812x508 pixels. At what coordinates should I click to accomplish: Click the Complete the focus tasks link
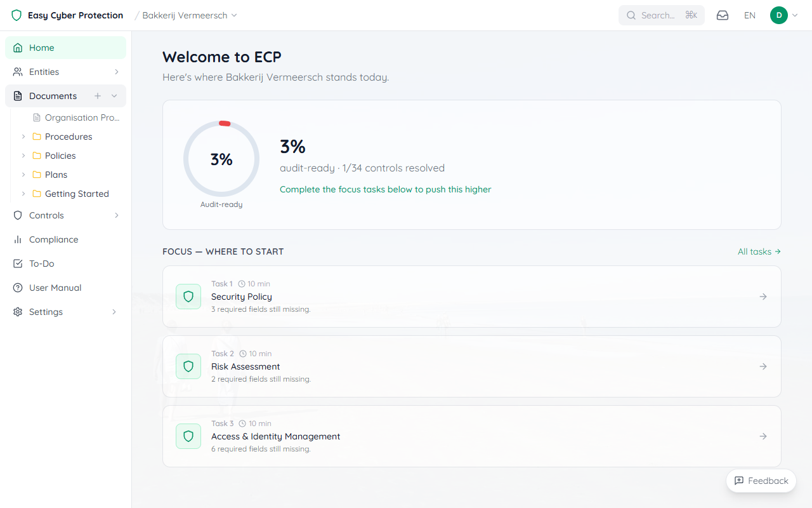[x=385, y=189]
